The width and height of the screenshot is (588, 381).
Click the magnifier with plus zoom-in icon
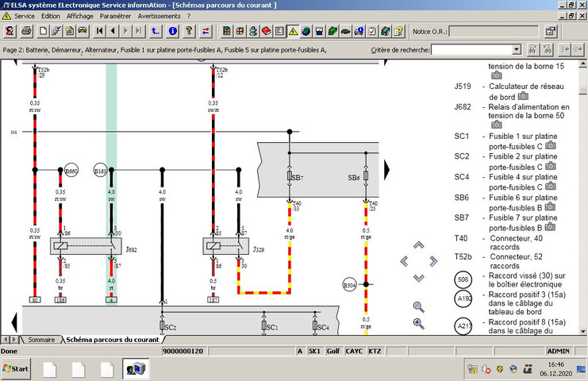[x=418, y=324]
